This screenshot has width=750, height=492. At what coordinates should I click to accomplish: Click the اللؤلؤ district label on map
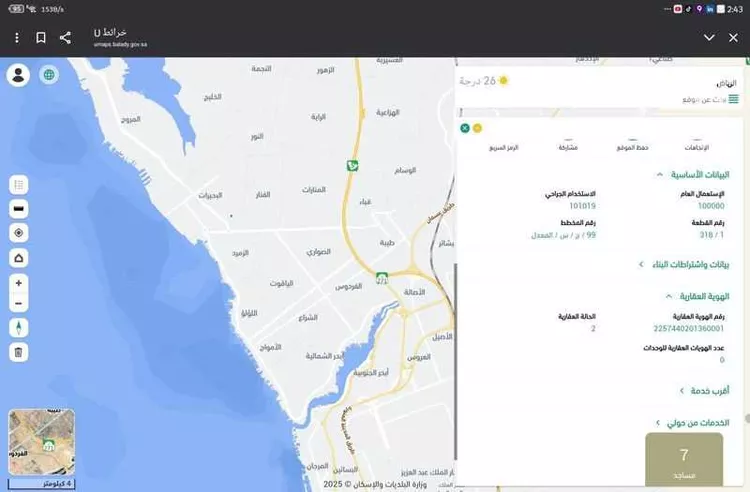coord(249,313)
